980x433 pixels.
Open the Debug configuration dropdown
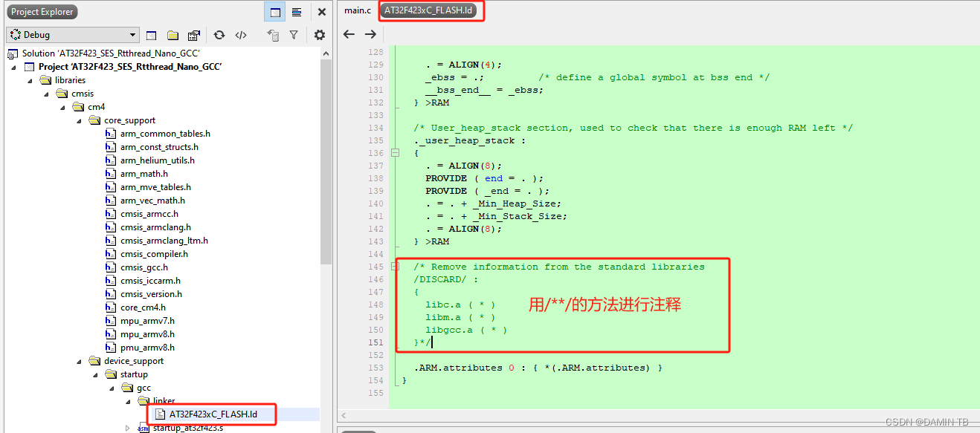[x=72, y=35]
